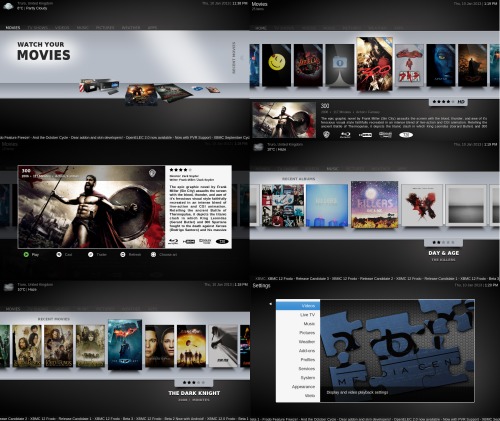This screenshot has height=421, width=500.
Task: Click the black aspect ratio badge in info dialog
Action: click(x=222, y=241)
